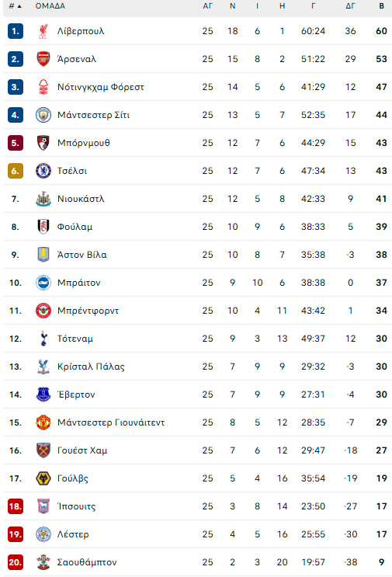This screenshot has width=392, height=577.
Task: Sort by the B points column header
Action: [382, 6]
